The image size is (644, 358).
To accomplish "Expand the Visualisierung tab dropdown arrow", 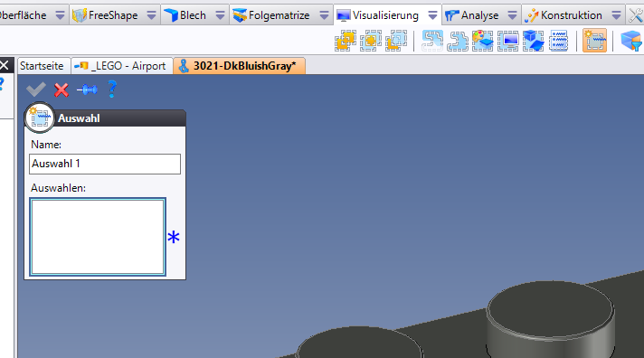I will [432, 15].
